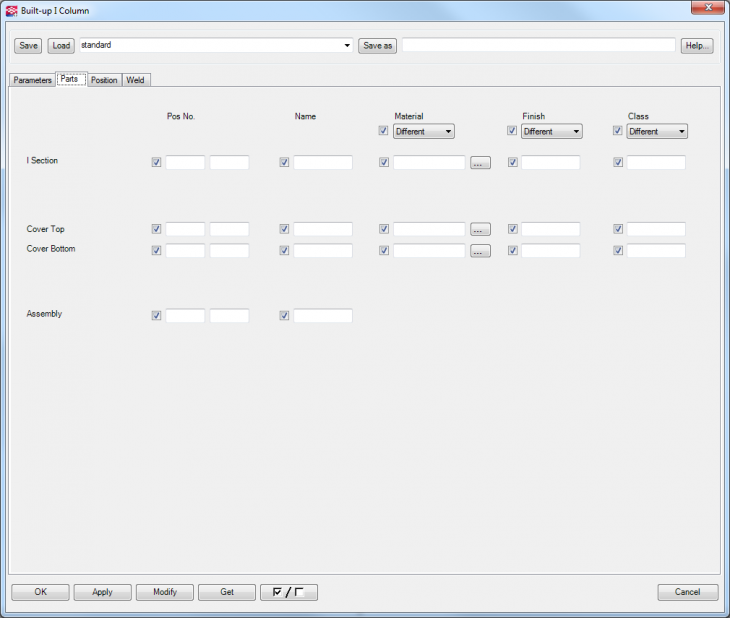Open the Class 'Different' dropdown

point(656,131)
